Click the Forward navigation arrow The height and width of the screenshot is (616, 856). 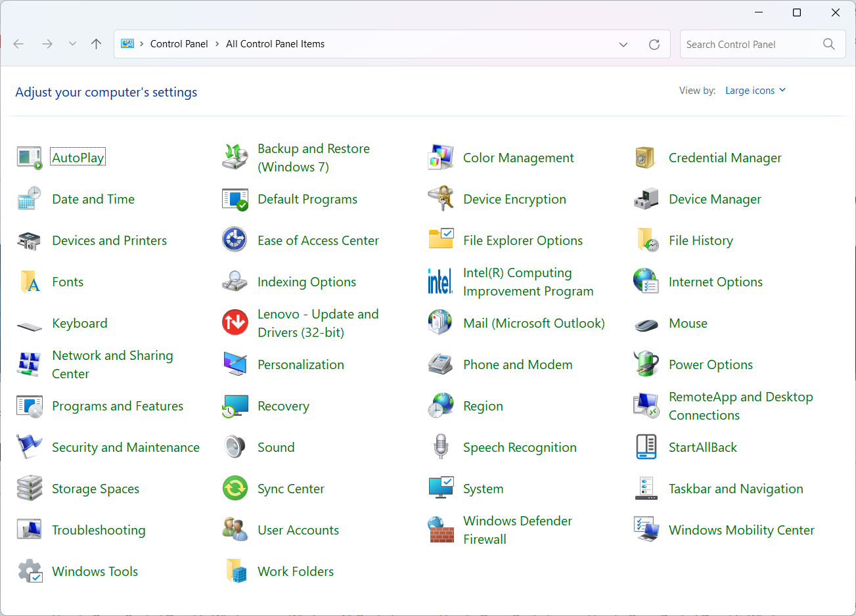[47, 44]
